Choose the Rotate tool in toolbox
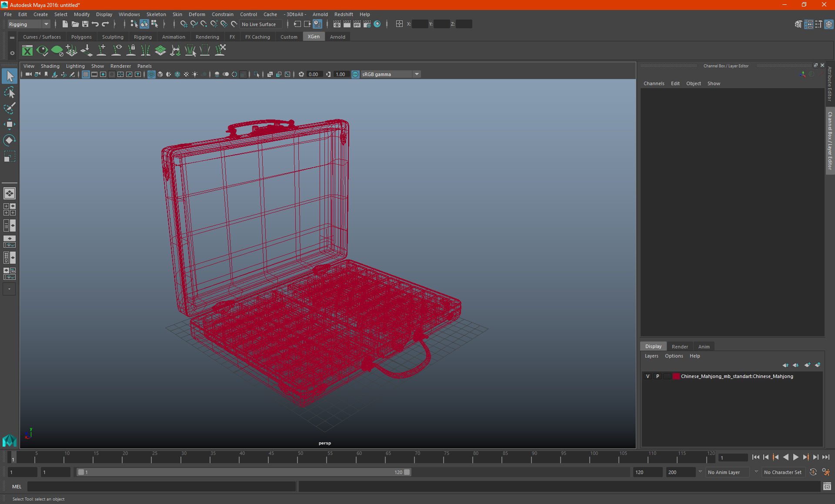Image resolution: width=835 pixels, height=504 pixels. click(10, 140)
